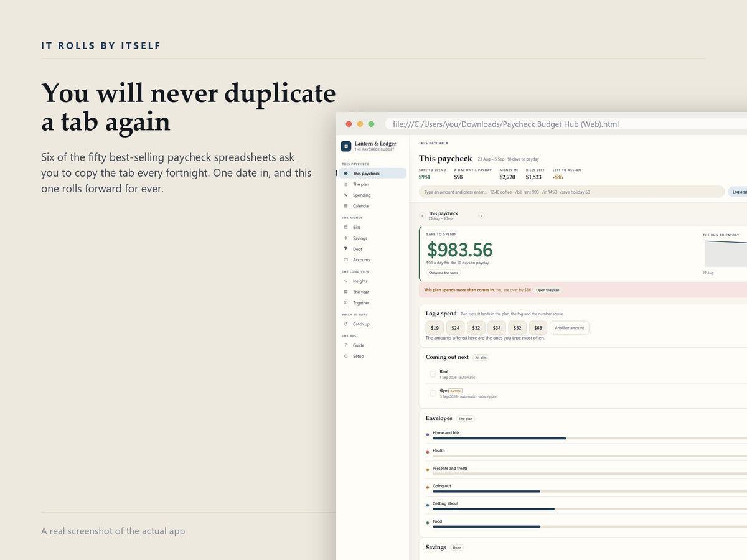This screenshot has width=747, height=560.
Task: Click the run to payday chart
Action: (x=725, y=254)
